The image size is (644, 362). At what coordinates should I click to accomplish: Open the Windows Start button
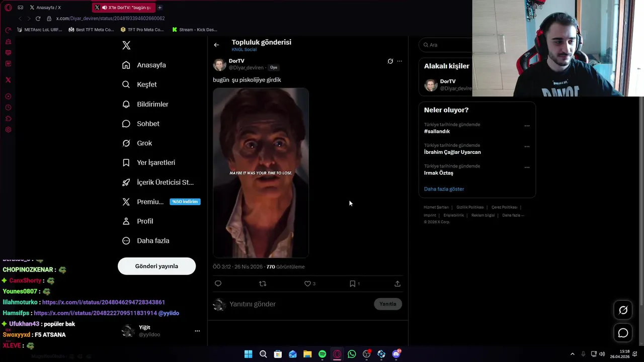248,354
